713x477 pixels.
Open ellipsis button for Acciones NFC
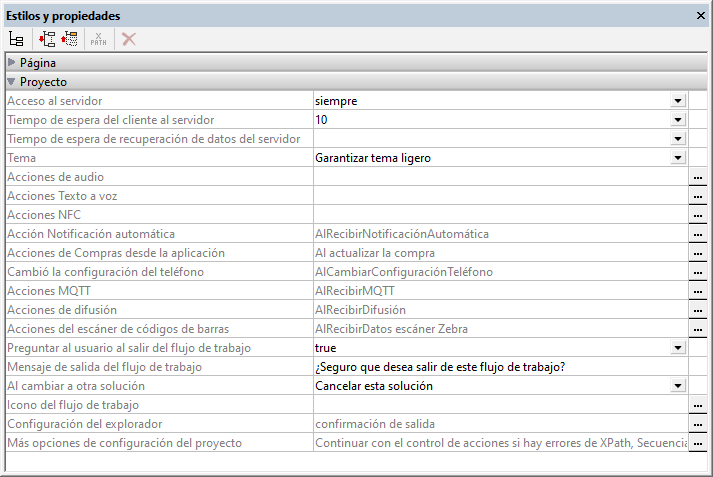click(697, 215)
